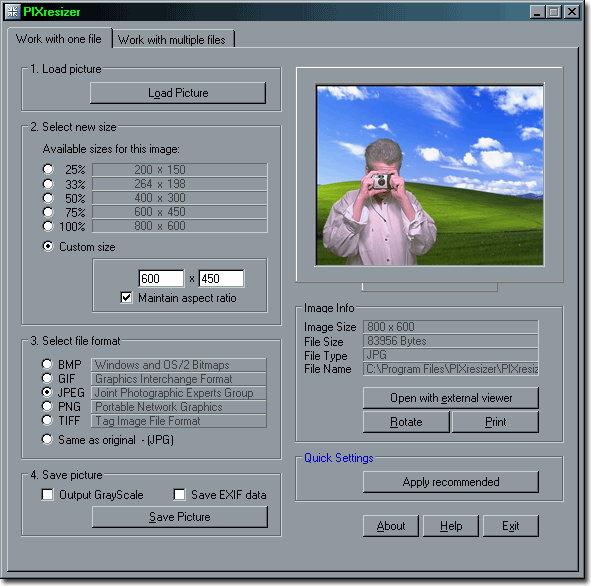Click the Save Picture button
591x586 pixels.
pyautogui.click(x=180, y=517)
